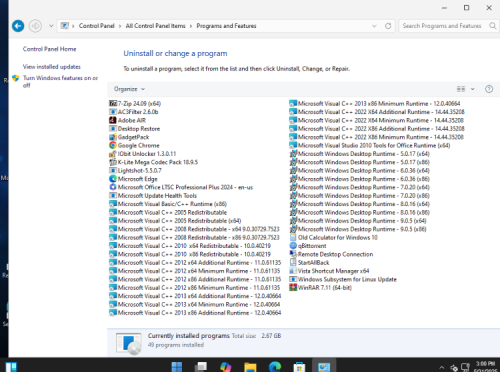Select Microsoft Visual Basic/C++ Runtime (x86)

(x=168, y=204)
